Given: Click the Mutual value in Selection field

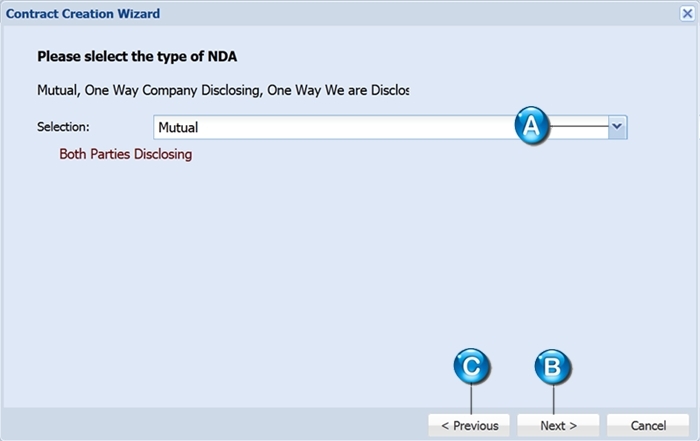Looking at the screenshot, I should 178,128.
